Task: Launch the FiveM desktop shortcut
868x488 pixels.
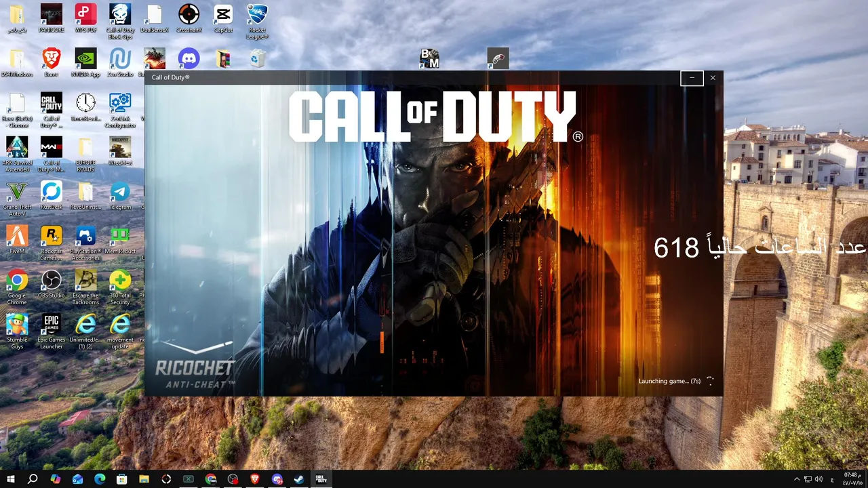Action: 17,239
